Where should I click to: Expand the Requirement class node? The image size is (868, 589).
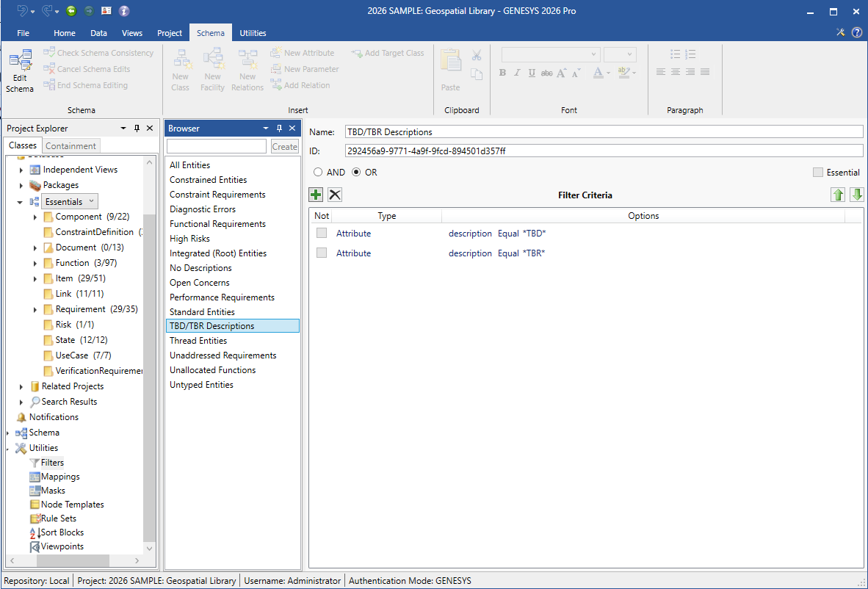[35, 310]
